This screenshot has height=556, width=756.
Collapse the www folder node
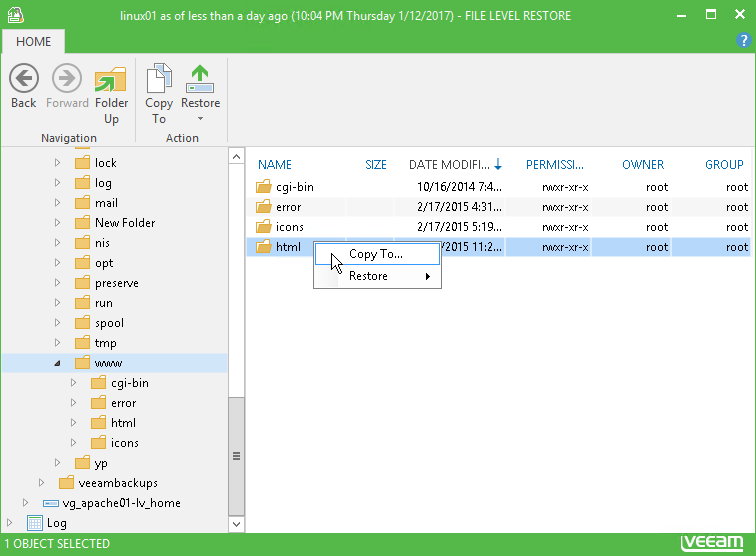click(x=57, y=363)
